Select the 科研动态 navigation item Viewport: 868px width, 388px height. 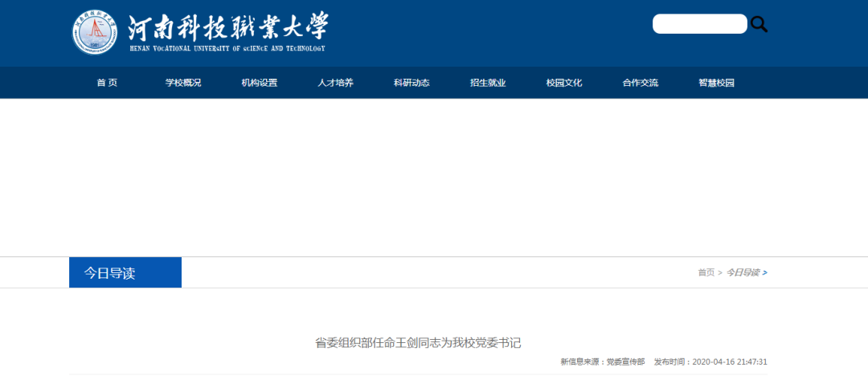point(411,83)
